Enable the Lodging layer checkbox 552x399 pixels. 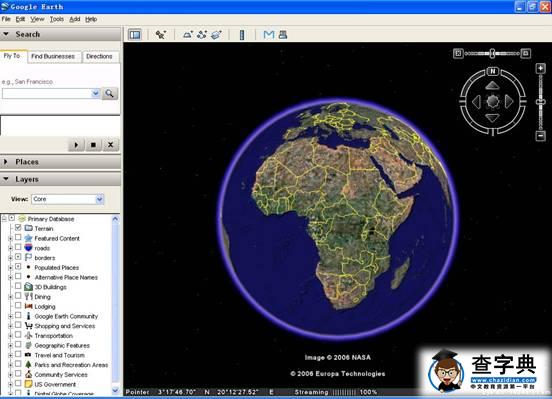18,306
